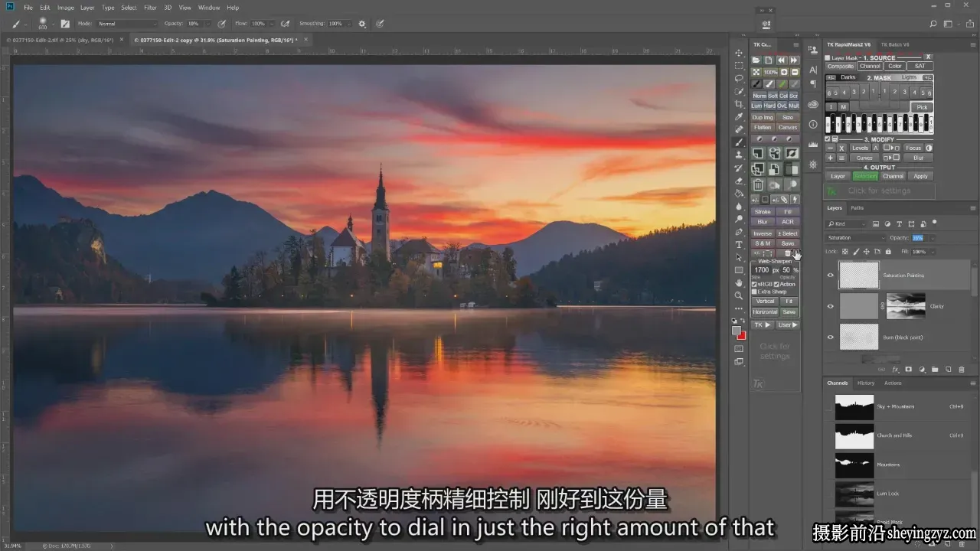980x551 pixels.
Task: Toggle pressure for opacity in options bar
Action: click(x=221, y=24)
